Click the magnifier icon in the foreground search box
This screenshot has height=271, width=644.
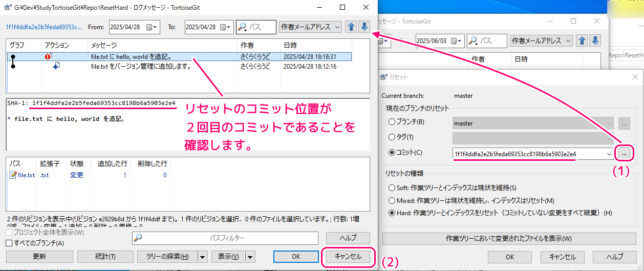coord(242,27)
